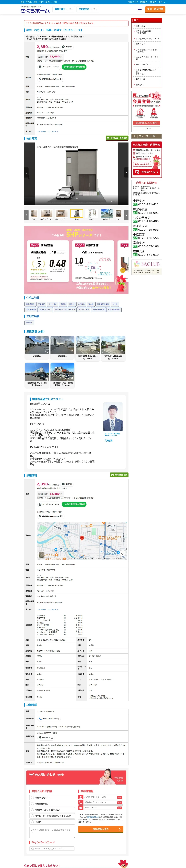Click 物件写真一覧を印刷 printer button
The image size is (186, 868).
[x=117, y=138]
